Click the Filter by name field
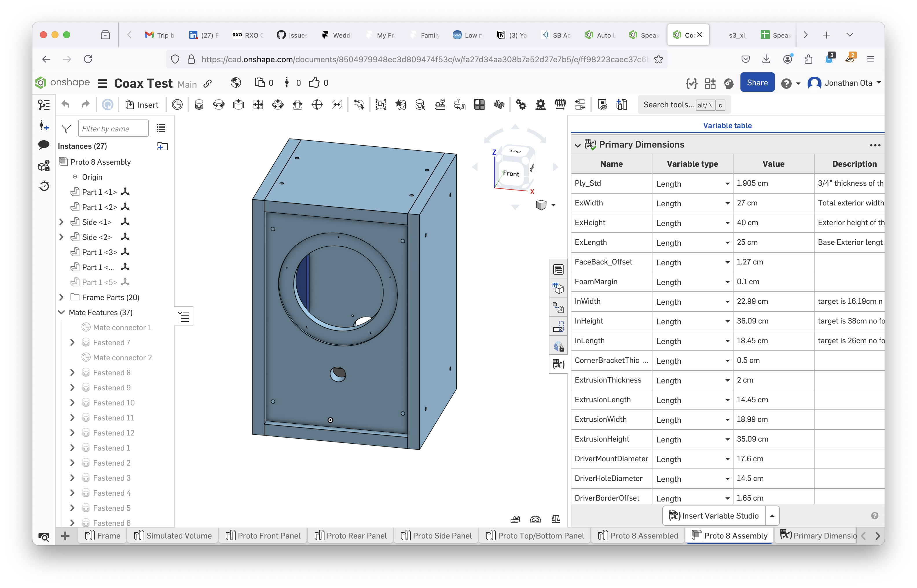 [x=113, y=129]
